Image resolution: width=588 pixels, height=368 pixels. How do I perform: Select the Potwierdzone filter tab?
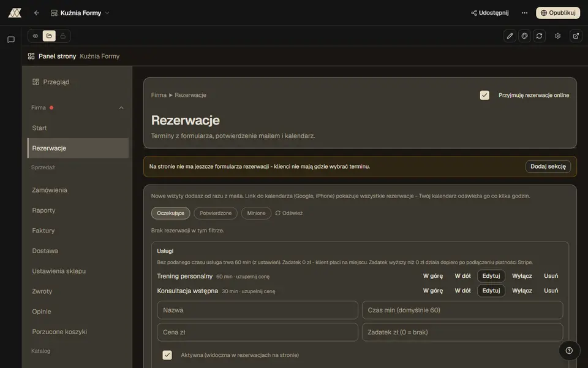[x=216, y=213]
